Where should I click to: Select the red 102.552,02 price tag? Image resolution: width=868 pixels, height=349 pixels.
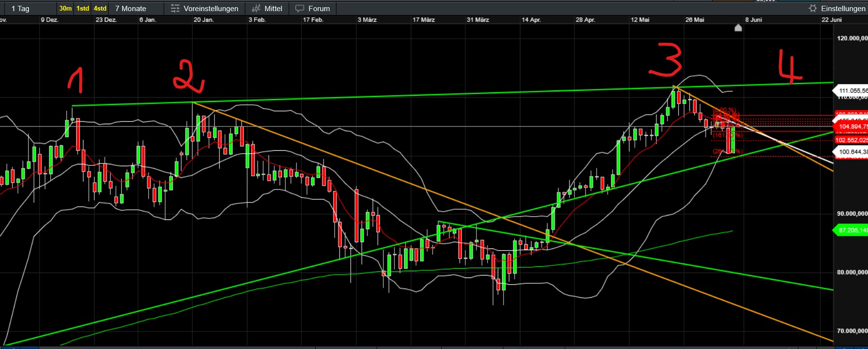click(851, 140)
